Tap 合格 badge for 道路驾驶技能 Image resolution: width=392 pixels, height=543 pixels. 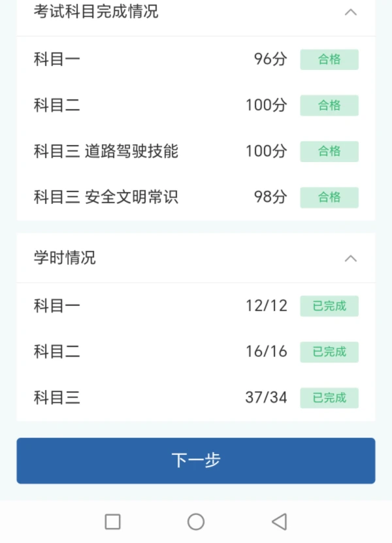coord(329,152)
